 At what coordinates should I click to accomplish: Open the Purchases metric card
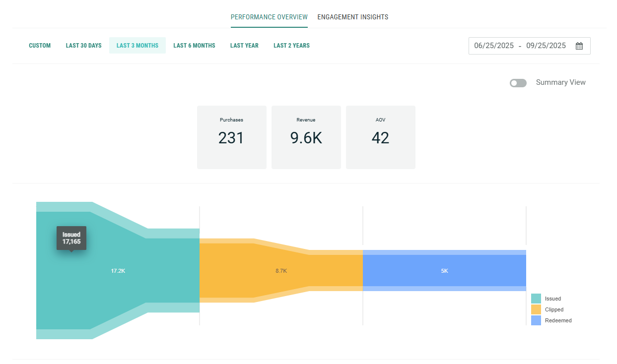231,137
